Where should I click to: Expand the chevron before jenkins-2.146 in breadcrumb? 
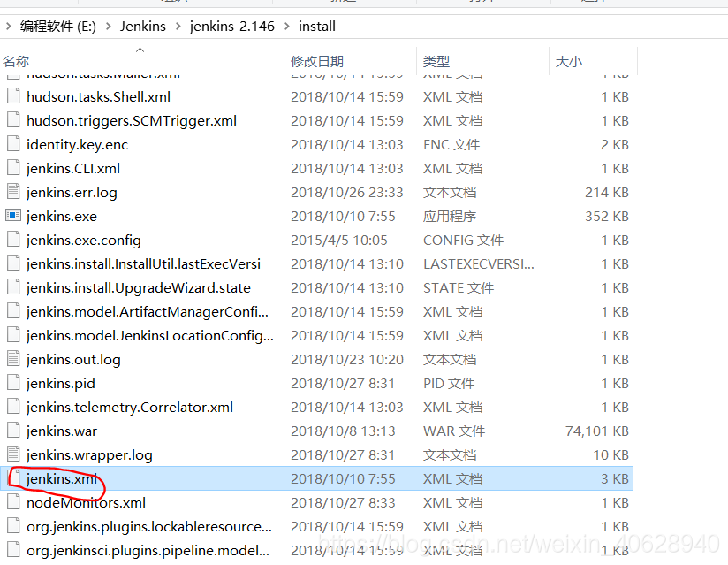pos(178,26)
